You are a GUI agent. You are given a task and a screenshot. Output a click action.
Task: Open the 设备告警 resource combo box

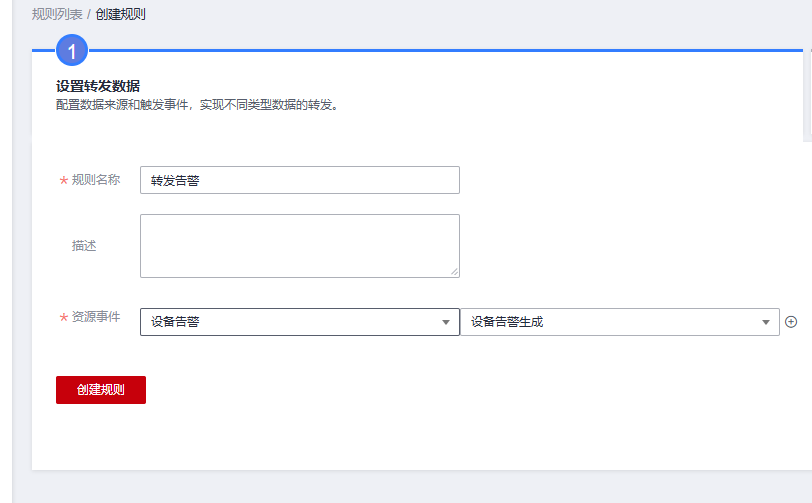tap(300, 322)
